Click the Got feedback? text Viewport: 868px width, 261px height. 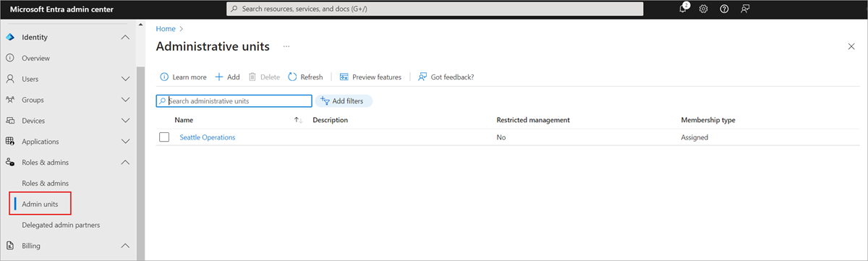(453, 77)
